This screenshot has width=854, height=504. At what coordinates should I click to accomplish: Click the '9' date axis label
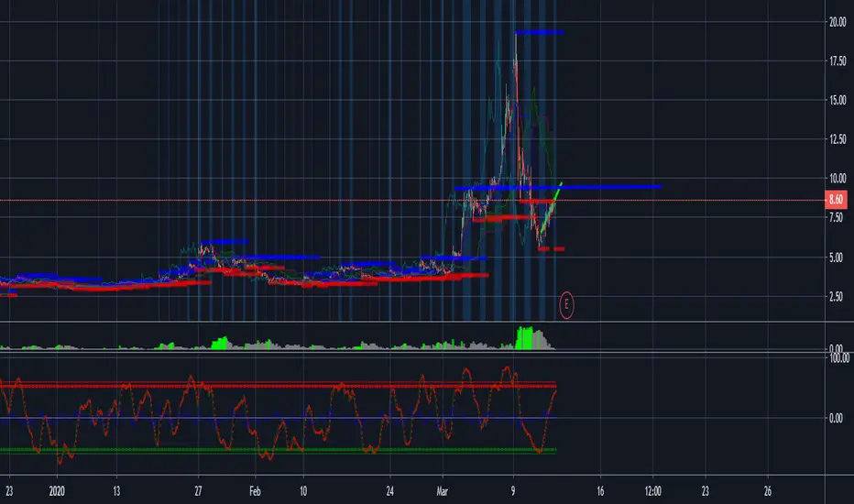513,491
